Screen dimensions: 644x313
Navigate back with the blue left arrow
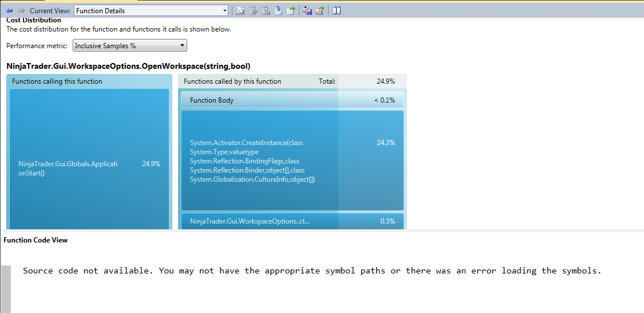tap(10, 11)
